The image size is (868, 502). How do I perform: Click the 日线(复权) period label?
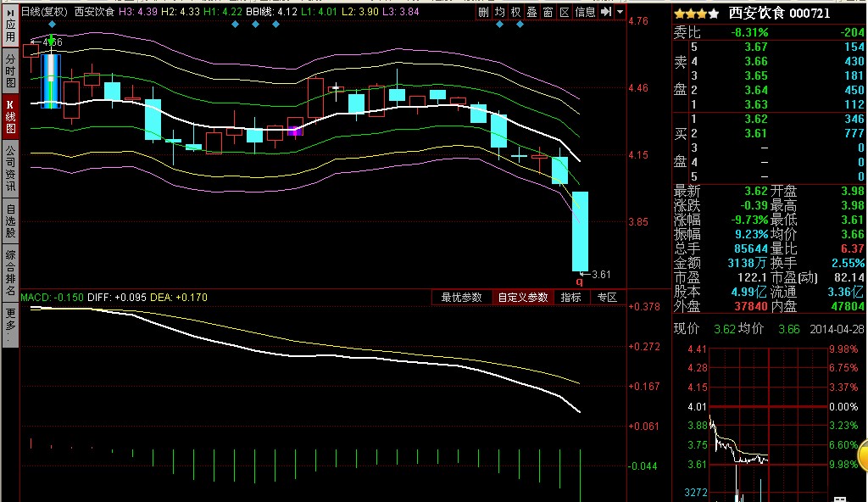(x=44, y=12)
